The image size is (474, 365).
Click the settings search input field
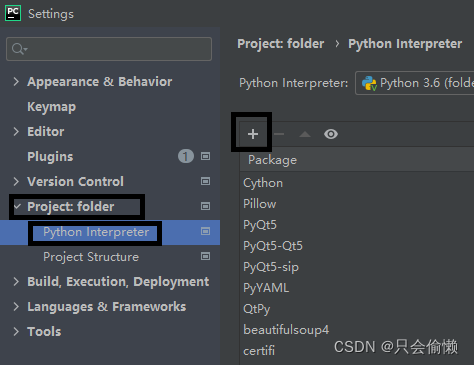(109, 49)
